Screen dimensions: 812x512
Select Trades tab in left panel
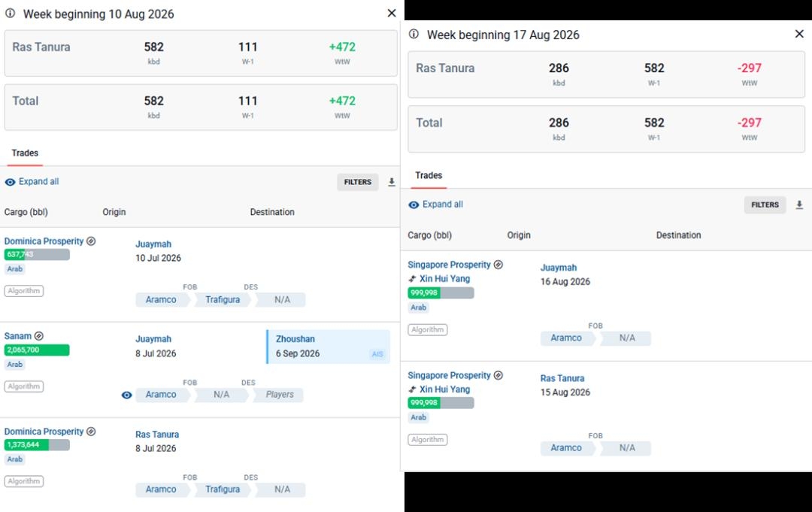[x=25, y=153]
